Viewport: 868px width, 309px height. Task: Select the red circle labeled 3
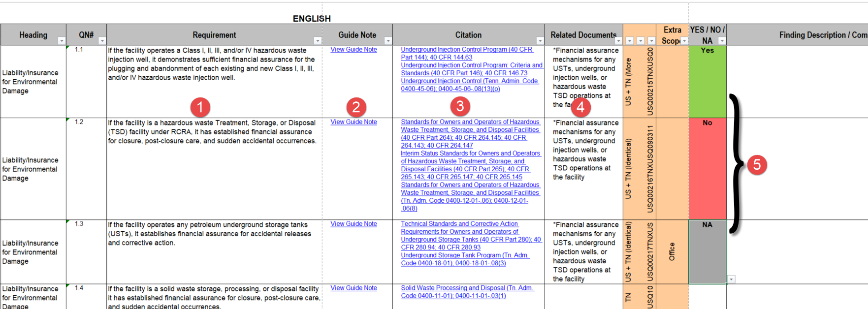coord(460,106)
